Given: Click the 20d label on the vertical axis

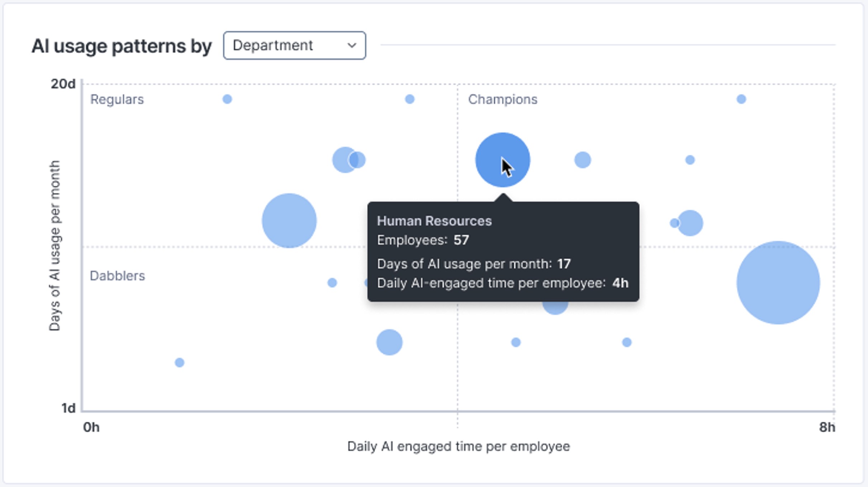Looking at the screenshot, I should [x=63, y=84].
